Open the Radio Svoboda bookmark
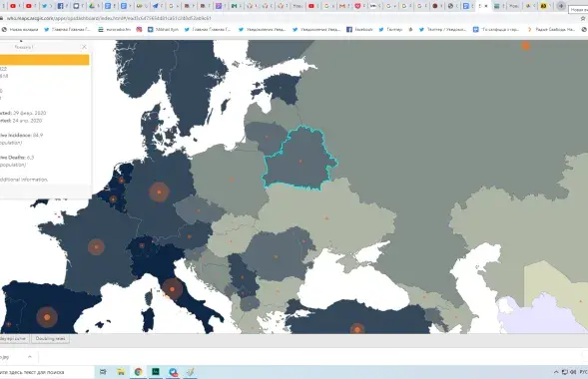This screenshot has width=588, height=379. tap(551, 29)
